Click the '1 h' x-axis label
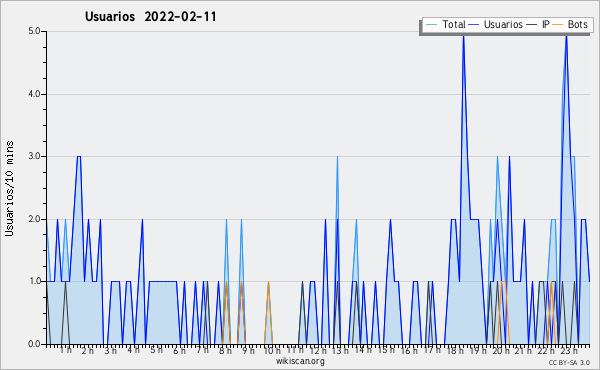 click(x=65, y=350)
